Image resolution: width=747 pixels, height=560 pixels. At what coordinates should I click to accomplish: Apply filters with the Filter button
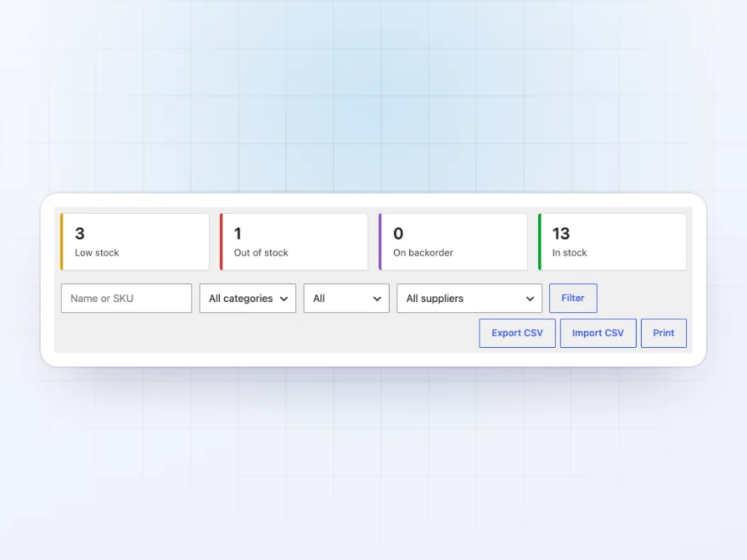[x=573, y=298]
